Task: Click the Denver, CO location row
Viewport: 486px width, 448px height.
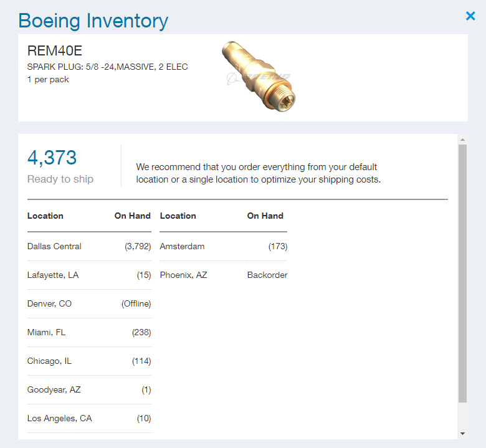Action: tap(49, 303)
